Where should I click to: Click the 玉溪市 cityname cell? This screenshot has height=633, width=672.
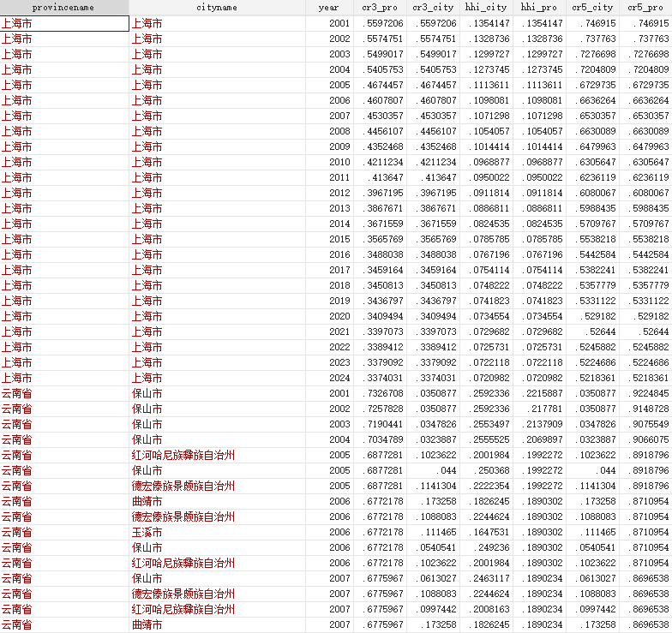(x=147, y=532)
